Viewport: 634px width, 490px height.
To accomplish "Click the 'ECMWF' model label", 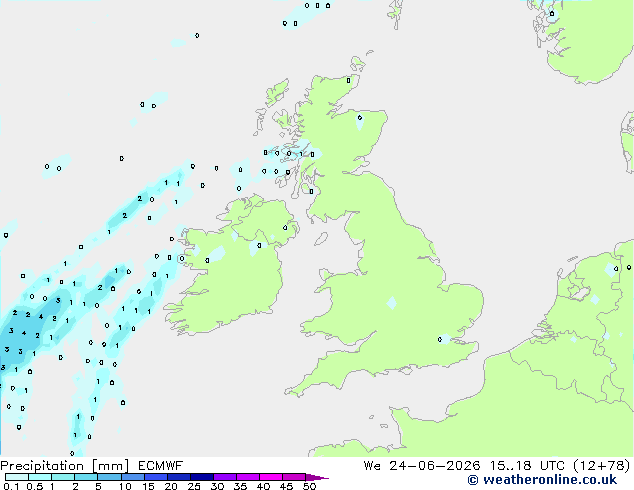I will tap(161, 466).
